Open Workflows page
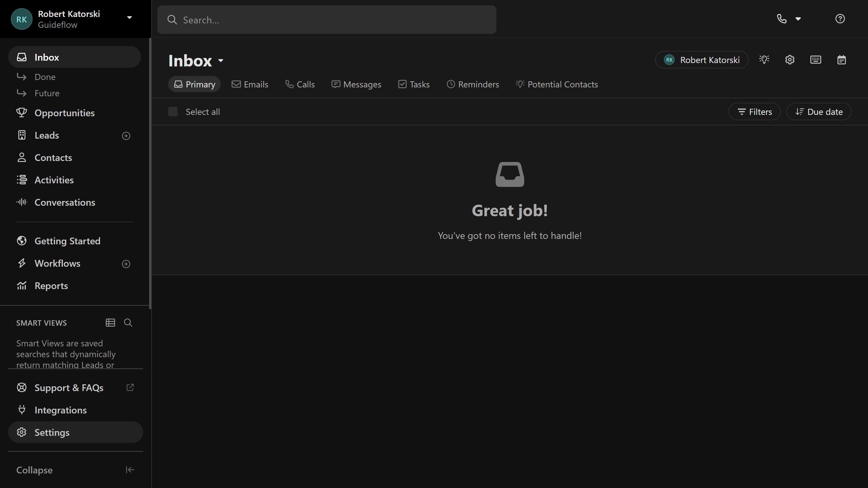The image size is (868, 488). (57, 263)
